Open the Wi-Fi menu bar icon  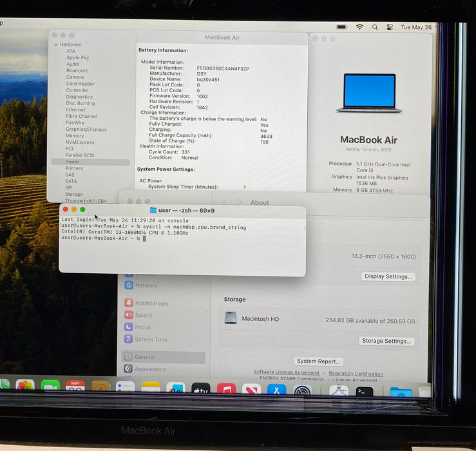coord(359,27)
